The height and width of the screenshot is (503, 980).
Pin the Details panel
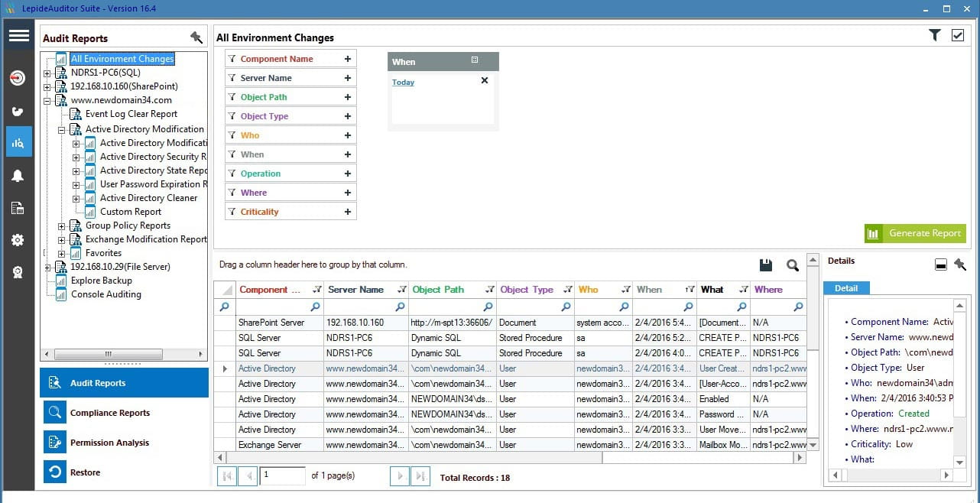click(x=960, y=264)
